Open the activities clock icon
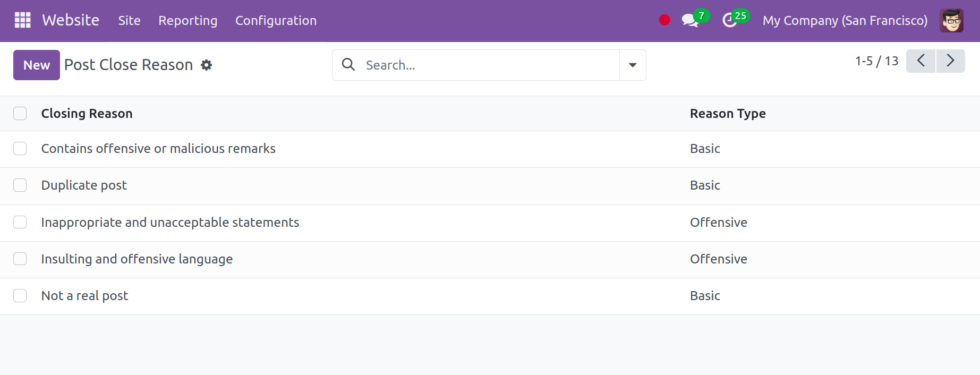This screenshot has width=980, height=375. [730, 21]
